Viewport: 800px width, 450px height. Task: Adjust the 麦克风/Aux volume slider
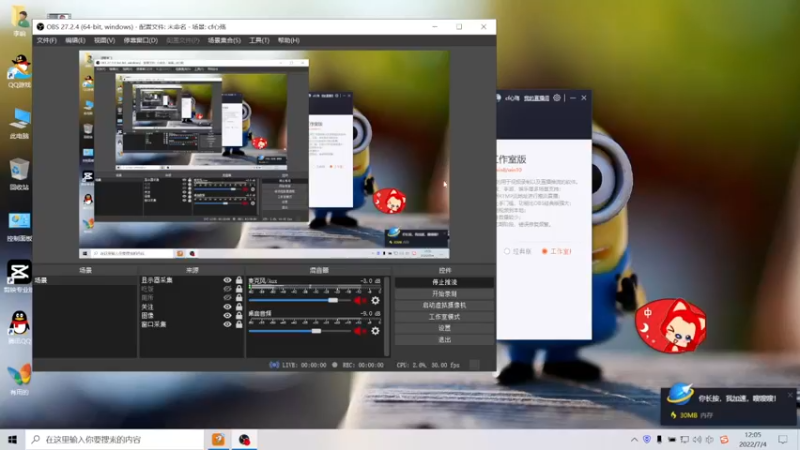[300, 301]
